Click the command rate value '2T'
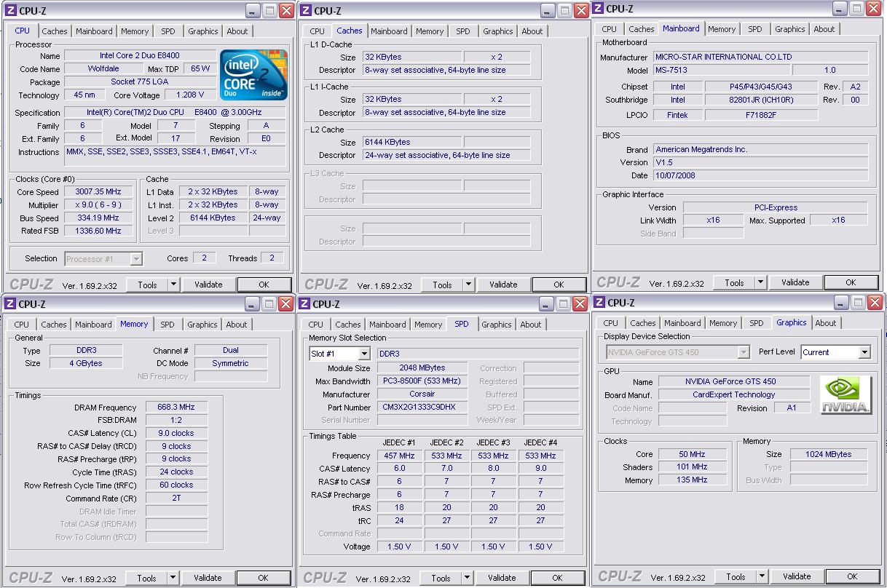This screenshot has width=887, height=588. 177,498
